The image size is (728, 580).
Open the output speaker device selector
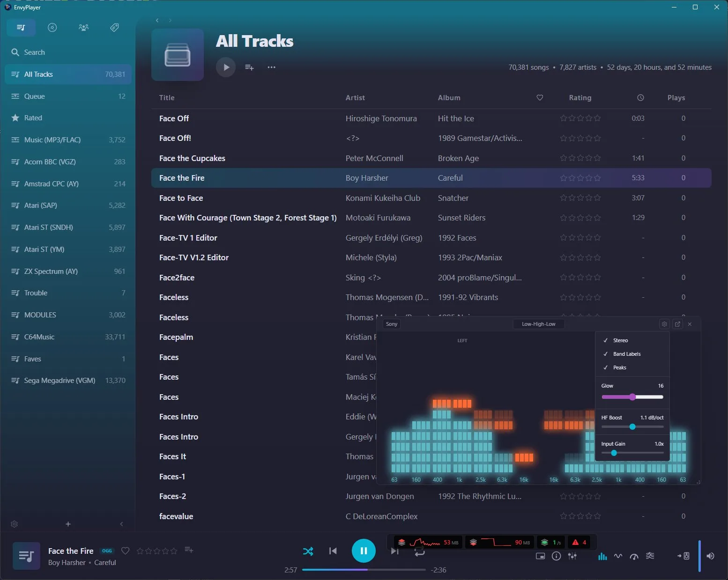point(683,556)
